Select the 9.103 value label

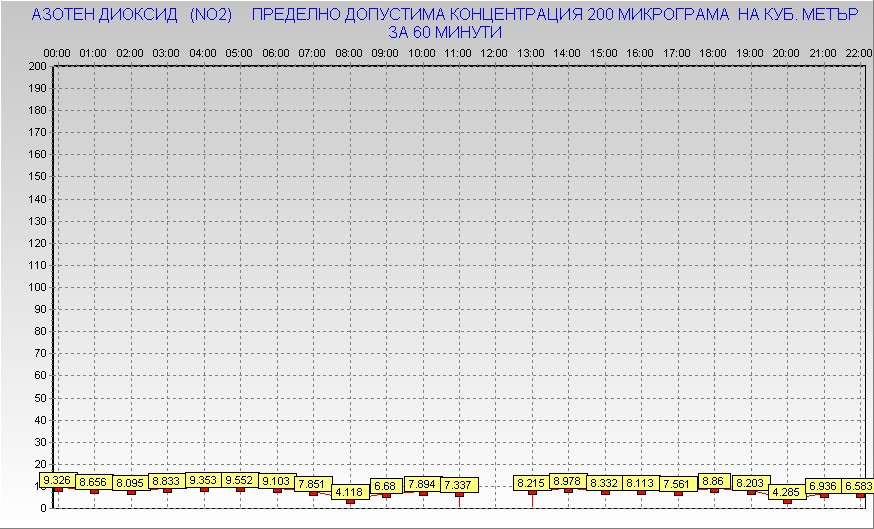click(276, 481)
